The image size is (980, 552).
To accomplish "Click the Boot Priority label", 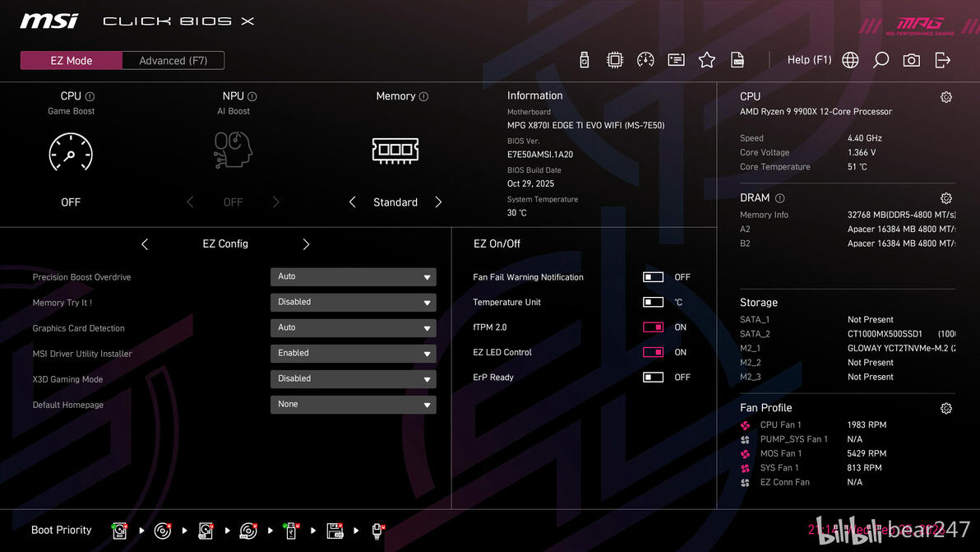I will tap(61, 530).
